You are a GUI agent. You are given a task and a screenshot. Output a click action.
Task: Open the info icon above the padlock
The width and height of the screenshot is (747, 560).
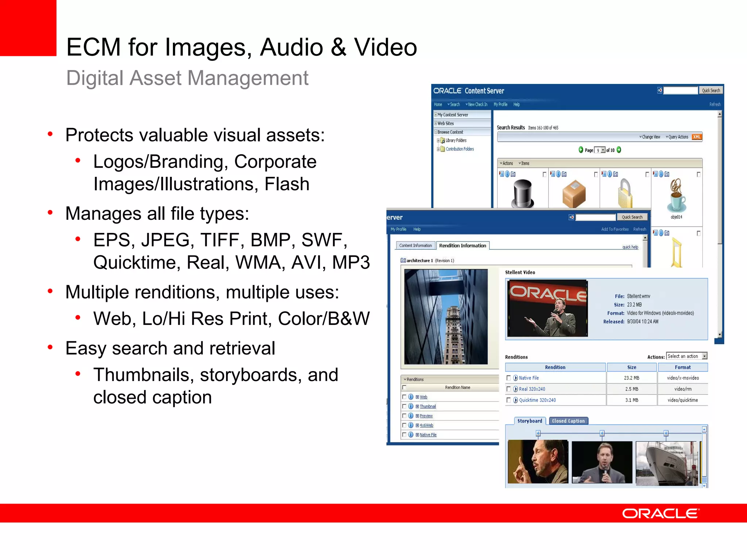tap(609, 174)
